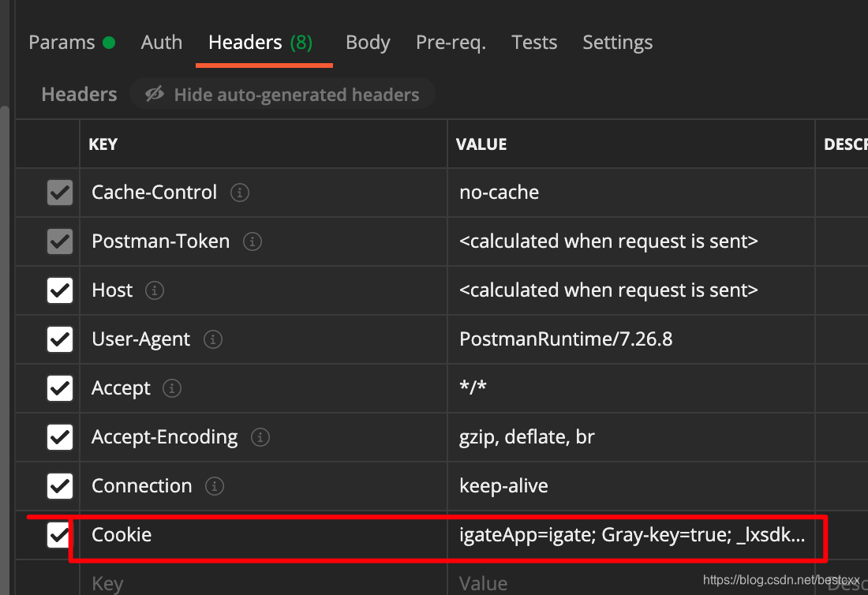Viewport: 868px width, 595px height.
Task: Click the Cookie value igateApp=igate cell
Action: coord(631,535)
